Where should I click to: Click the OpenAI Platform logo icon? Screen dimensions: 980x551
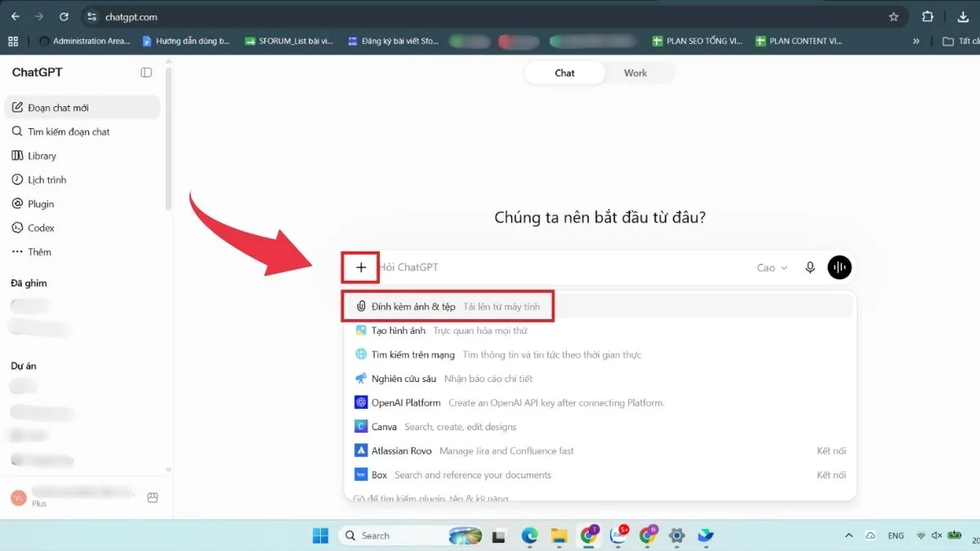click(361, 402)
